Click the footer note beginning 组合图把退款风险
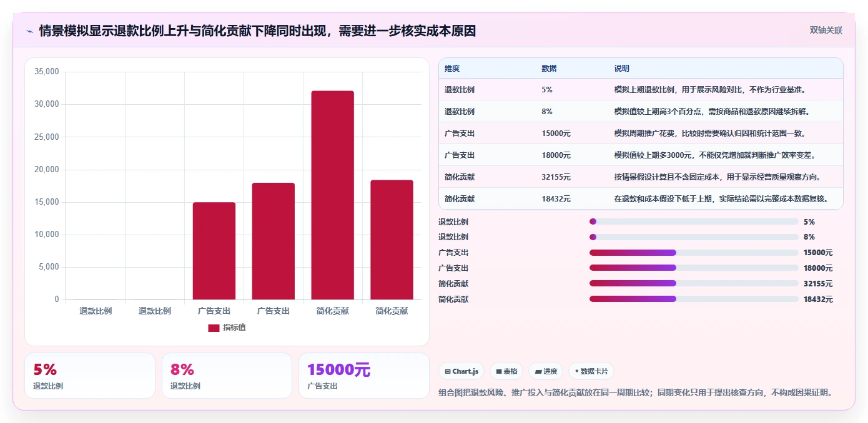Screen dimensions: 868x423 637,392
